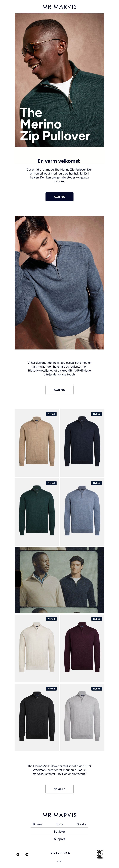The image size is (119, 868).
Task: Open the Facebook icon in footer
Action: coord(18,854)
